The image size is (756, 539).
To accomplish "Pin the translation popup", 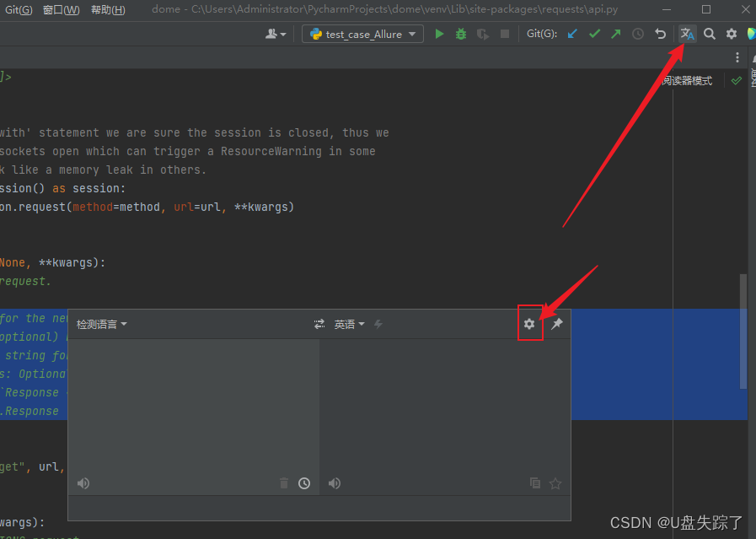I will coord(555,323).
